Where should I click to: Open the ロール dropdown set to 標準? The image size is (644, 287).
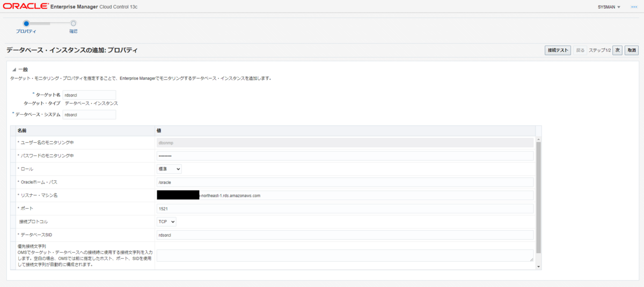coord(169,169)
